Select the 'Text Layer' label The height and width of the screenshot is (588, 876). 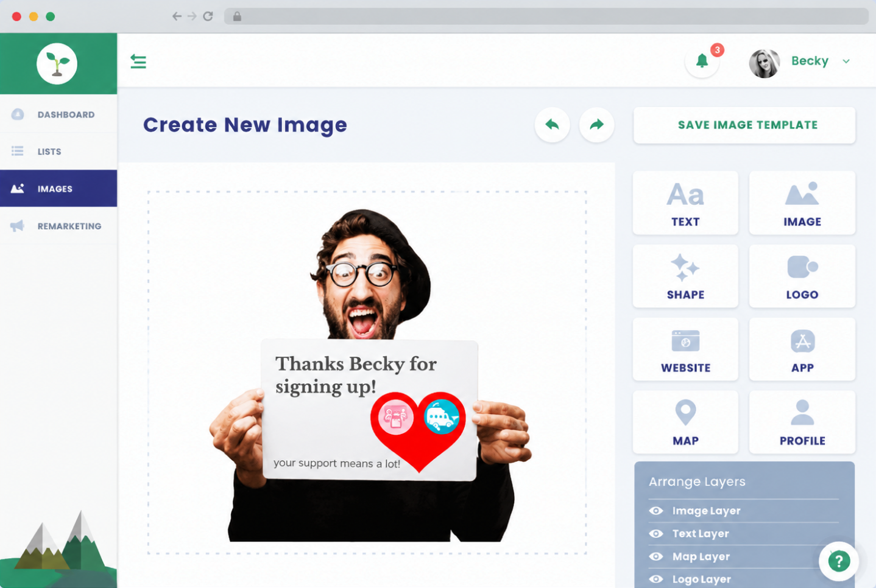tap(701, 534)
